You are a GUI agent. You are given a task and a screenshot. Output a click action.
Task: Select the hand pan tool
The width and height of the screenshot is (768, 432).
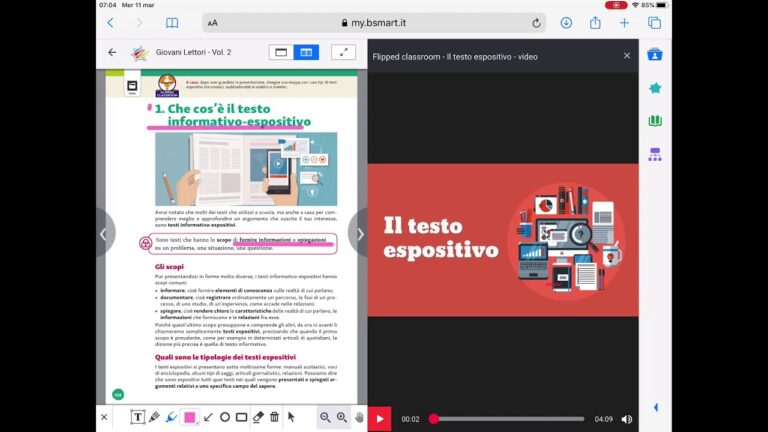(x=359, y=417)
